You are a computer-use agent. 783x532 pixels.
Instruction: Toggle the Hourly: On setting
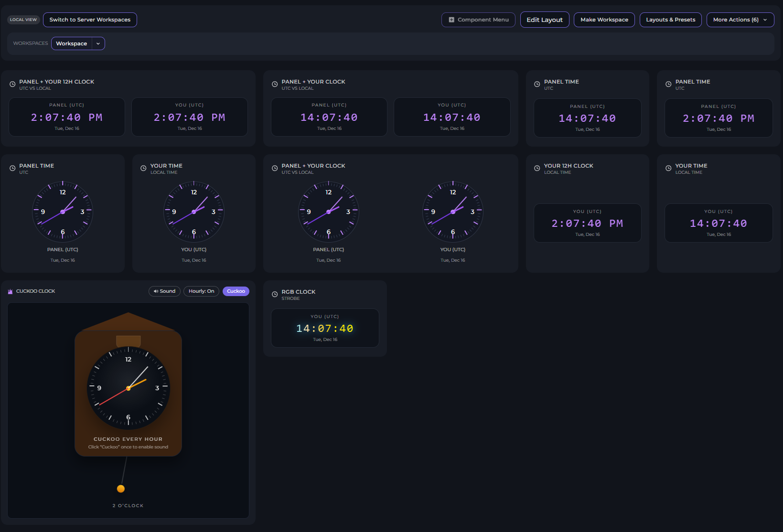pyautogui.click(x=201, y=291)
